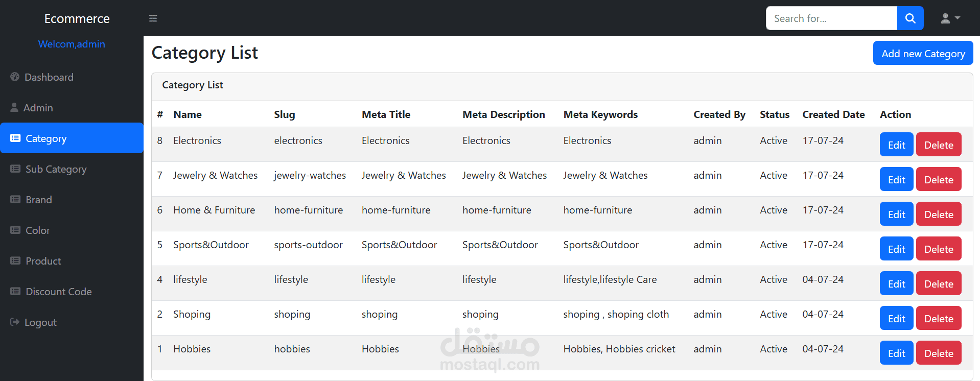980x381 pixels.
Task: Click the Ecommerce brand title
Action: click(x=77, y=19)
